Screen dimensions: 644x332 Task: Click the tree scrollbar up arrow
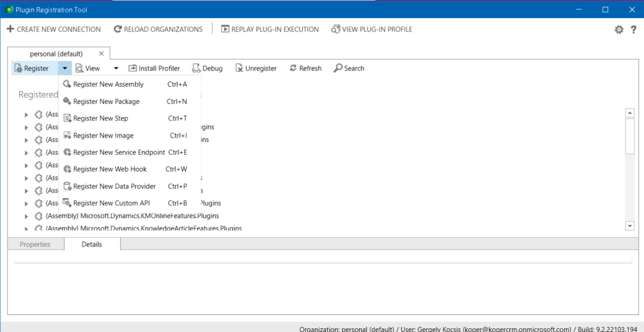(629, 113)
